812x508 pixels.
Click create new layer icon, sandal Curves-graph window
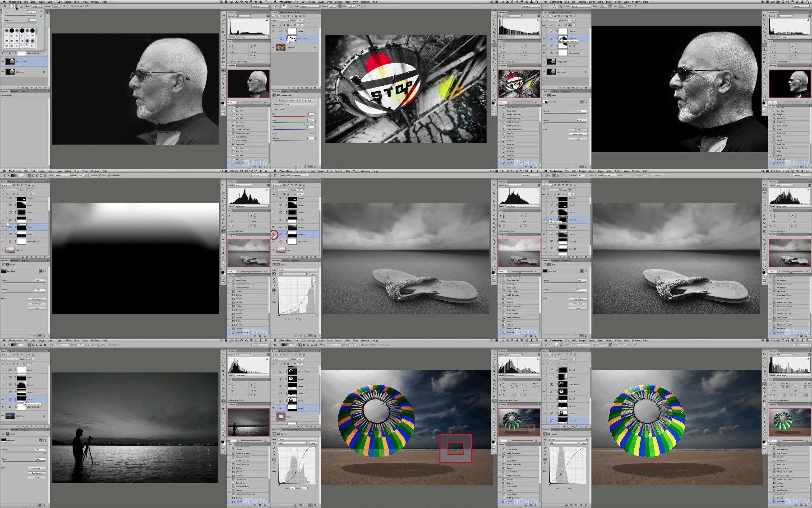click(x=311, y=257)
